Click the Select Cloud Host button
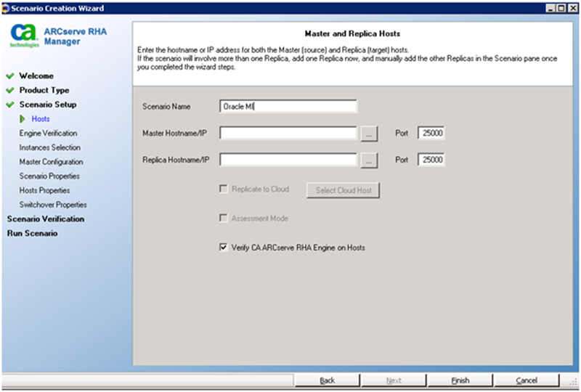581x392 pixels. (343, 190)
